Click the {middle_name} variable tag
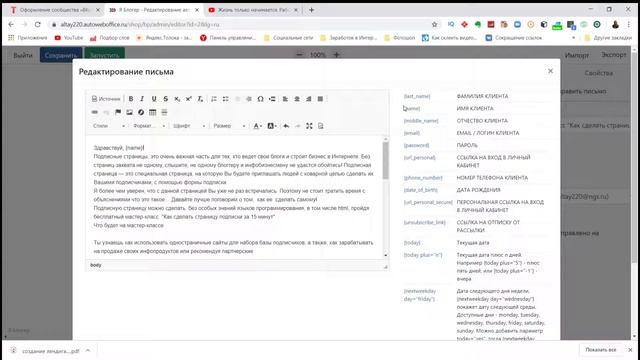The height and width of the screenshot is (360, 640). point(421,121)
